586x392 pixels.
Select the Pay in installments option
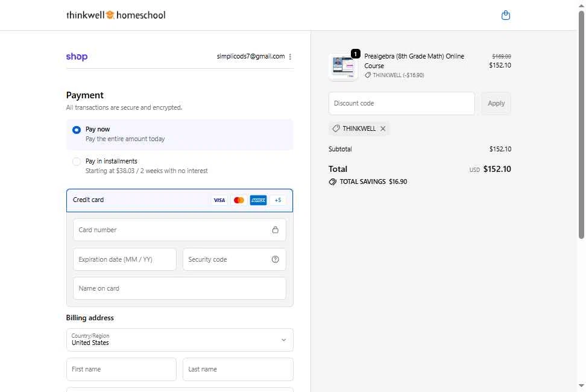coord(180,166)
